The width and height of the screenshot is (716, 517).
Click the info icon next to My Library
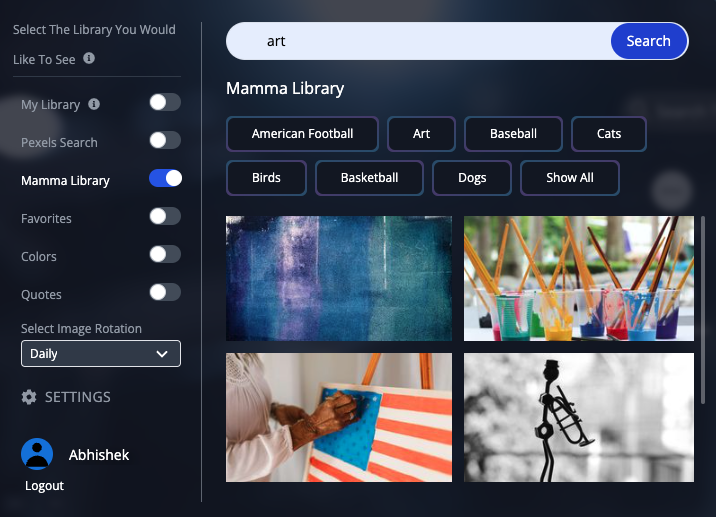[94, 104]
